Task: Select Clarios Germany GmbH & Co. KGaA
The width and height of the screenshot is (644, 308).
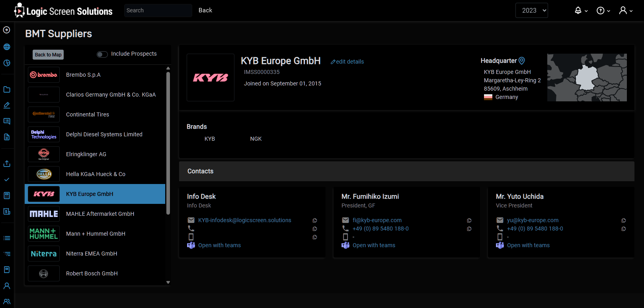Action: click(x=95, y=95)
